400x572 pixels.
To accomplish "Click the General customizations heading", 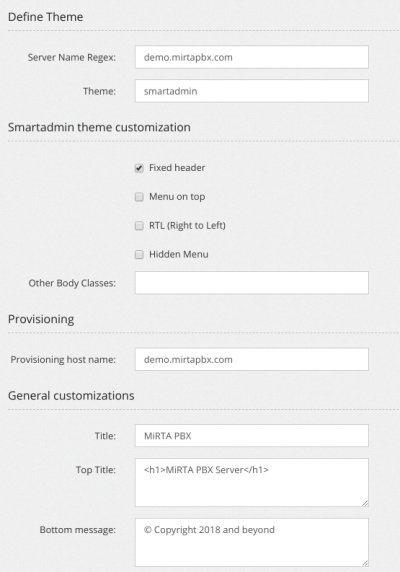I will click(71, 396).
